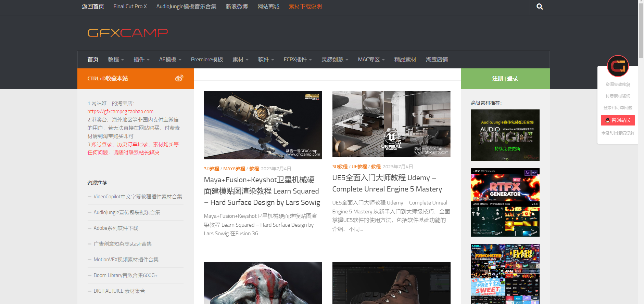Viewport: 644px width, 304px height.
Task: Click the 咨询站长 red button
Action: point(618,120)
